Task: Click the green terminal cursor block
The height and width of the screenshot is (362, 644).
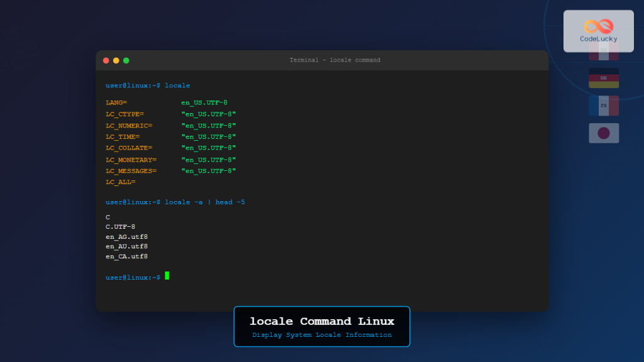Action: (168, 276)
